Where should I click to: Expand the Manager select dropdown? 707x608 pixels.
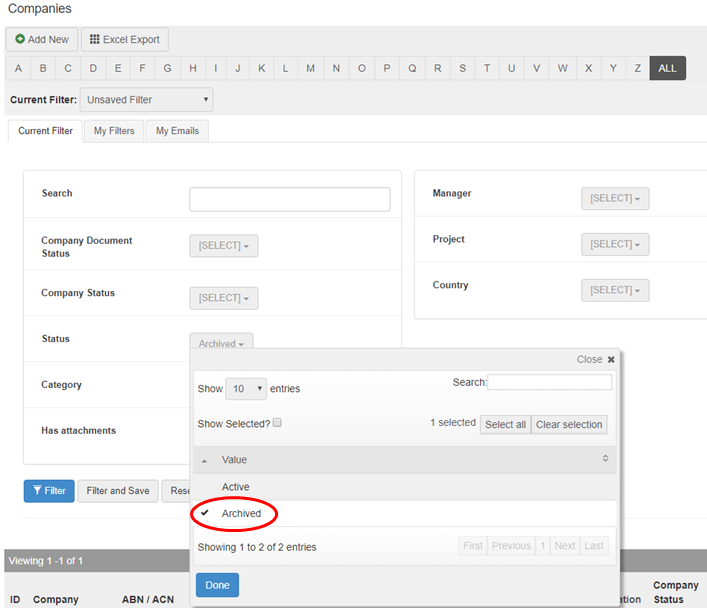pos(615,198)
